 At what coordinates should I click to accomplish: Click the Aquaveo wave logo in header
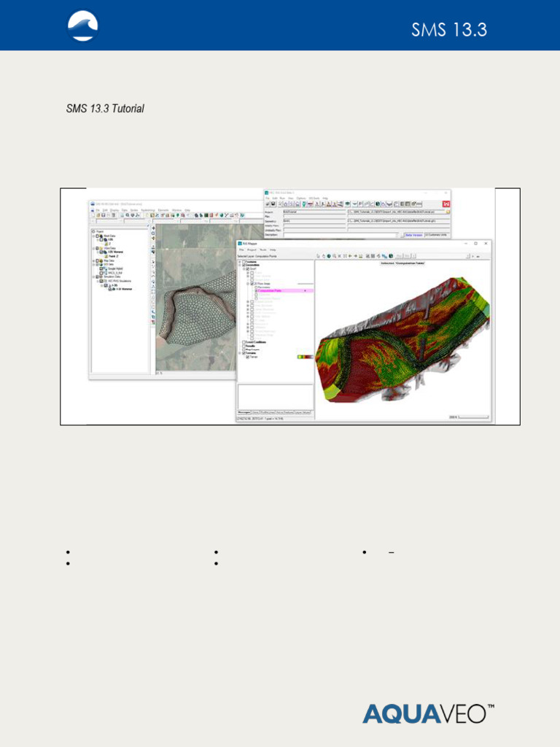[82, 26]
